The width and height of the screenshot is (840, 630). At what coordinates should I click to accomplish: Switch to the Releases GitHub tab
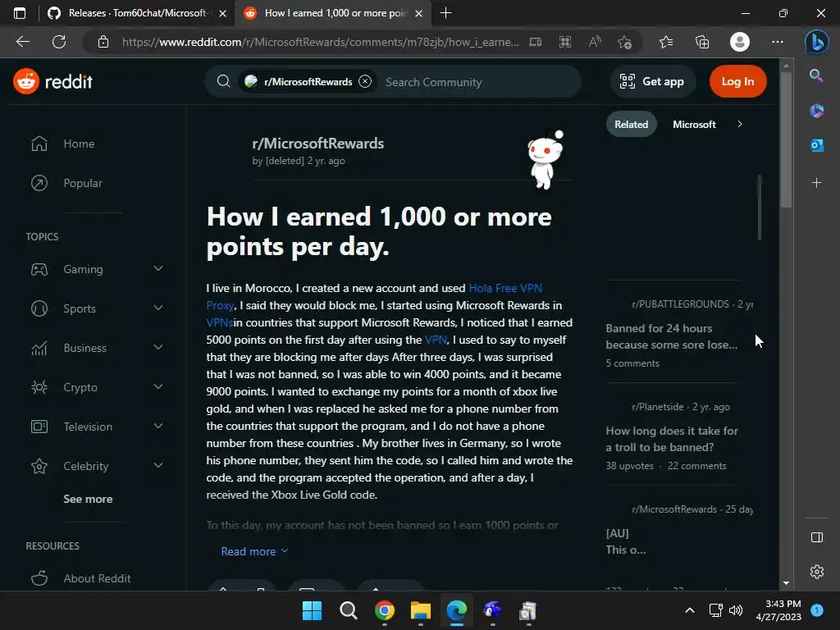coord(137,13)
